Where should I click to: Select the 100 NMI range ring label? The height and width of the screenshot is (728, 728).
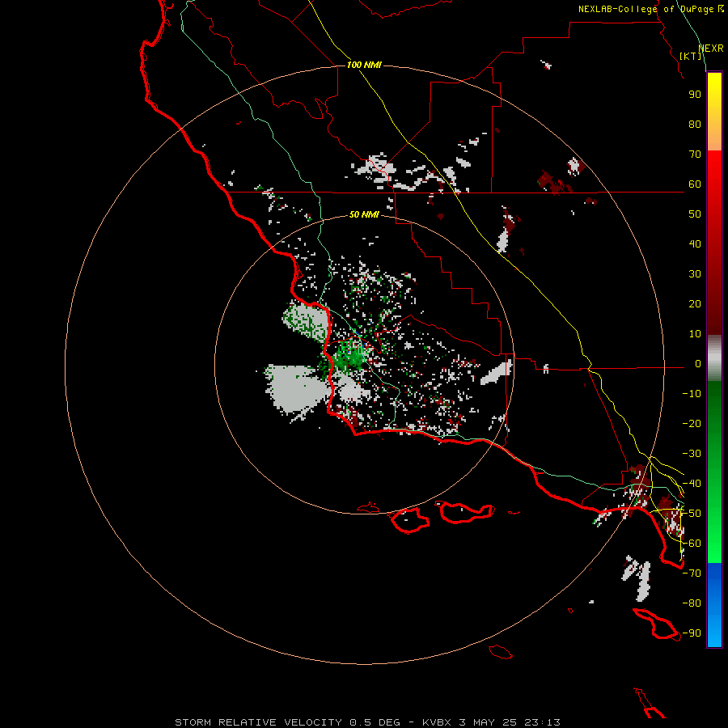point(364,65)
